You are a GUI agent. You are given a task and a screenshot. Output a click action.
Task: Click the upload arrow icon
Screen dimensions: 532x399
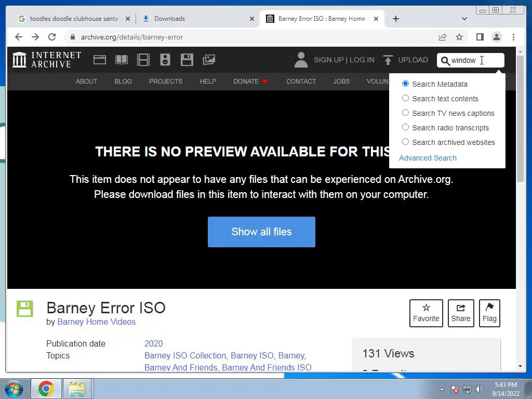point(388,60)
